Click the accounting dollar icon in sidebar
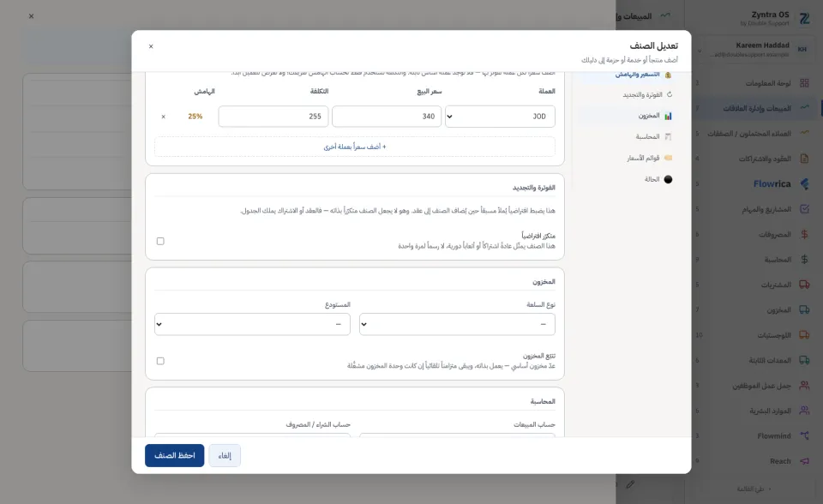 coord(804,260)
